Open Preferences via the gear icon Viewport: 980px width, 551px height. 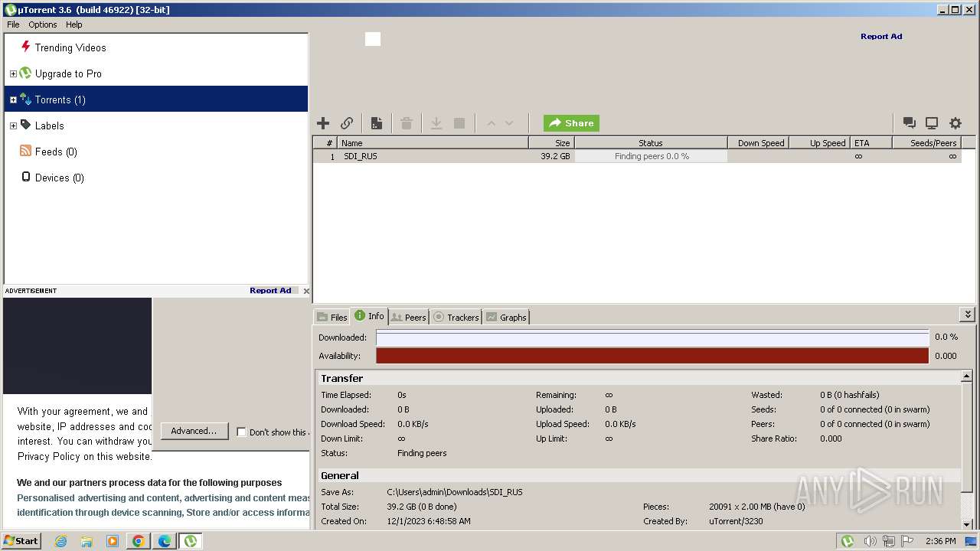tap(955, 123)
